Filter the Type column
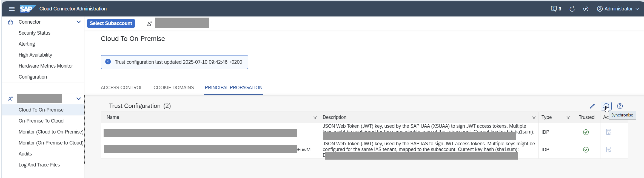 pyautogui.click(x=568, y=118)
